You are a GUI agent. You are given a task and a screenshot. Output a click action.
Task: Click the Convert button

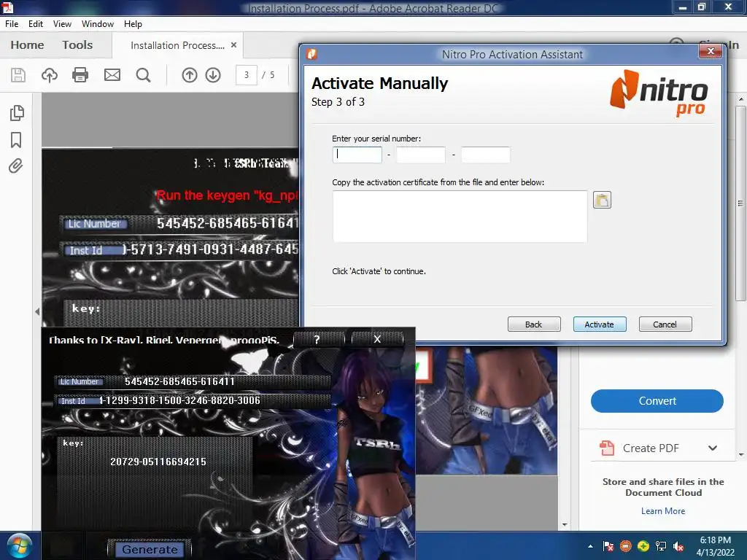point(657,401)
